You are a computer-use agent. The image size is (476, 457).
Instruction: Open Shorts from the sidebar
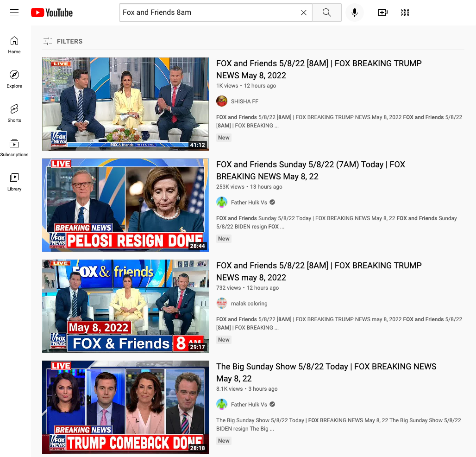click(x=14, y=114)
